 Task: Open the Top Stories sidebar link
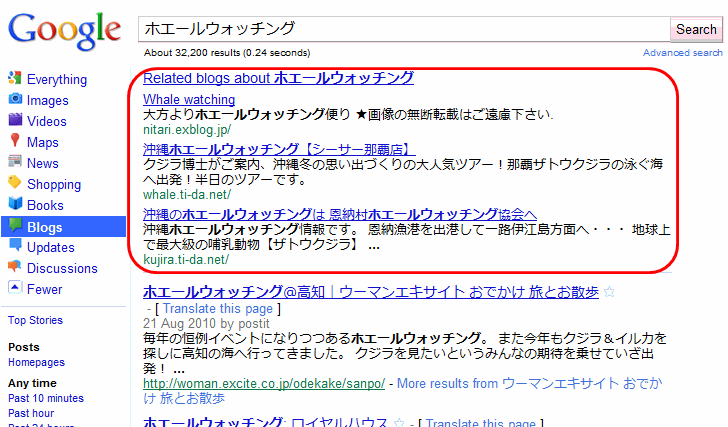[35, 320]
